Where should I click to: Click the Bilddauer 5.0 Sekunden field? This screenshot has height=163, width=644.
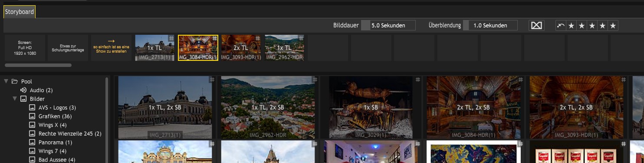pos(388,25)
